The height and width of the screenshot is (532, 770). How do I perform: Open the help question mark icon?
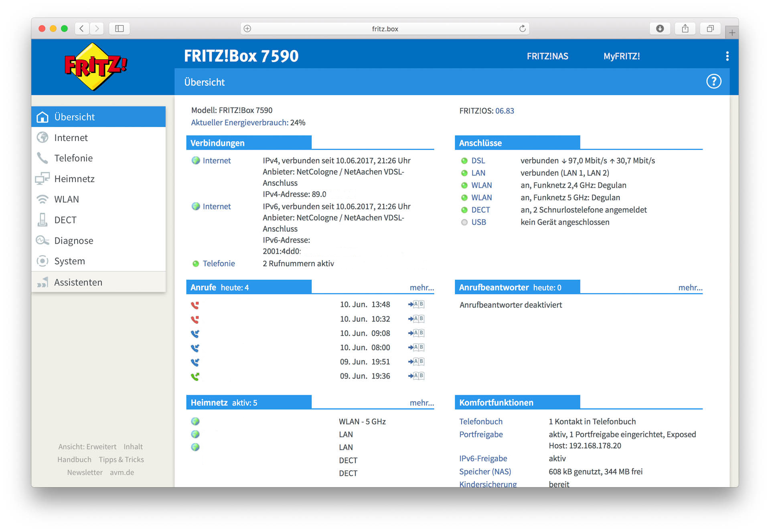tap(713, 81)
